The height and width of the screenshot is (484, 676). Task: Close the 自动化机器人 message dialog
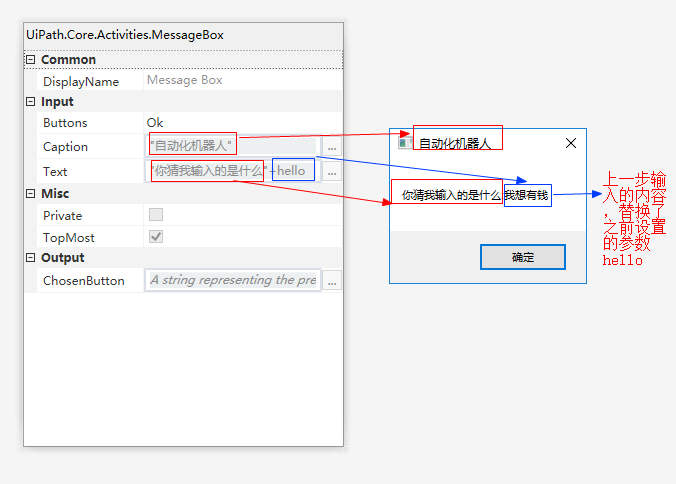click(x=571, y=143)
